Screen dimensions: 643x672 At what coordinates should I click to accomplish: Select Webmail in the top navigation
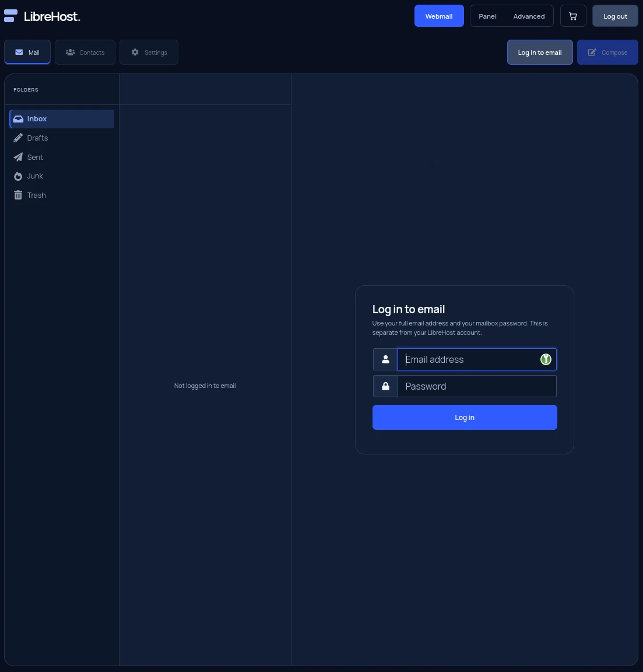[x=439, y=16]
